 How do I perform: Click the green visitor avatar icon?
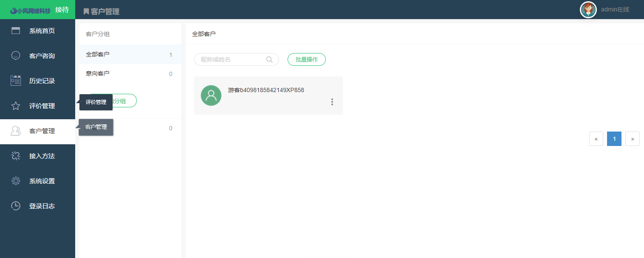211,95
